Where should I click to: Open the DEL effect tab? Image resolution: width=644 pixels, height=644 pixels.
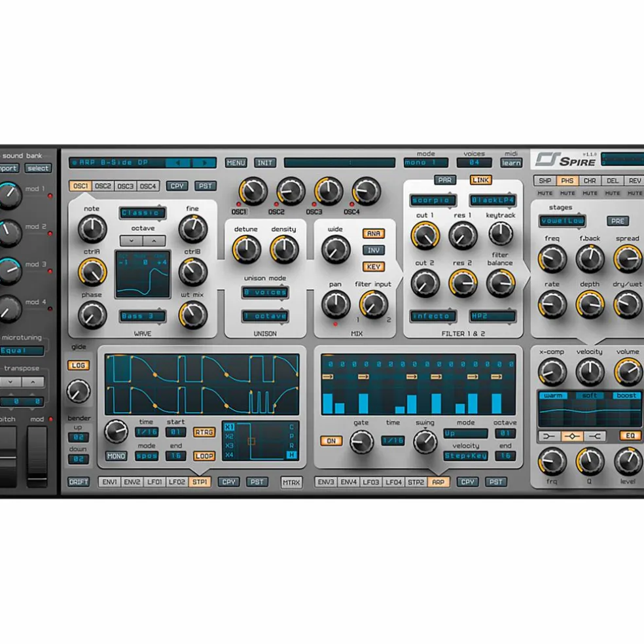coord(613,181)
